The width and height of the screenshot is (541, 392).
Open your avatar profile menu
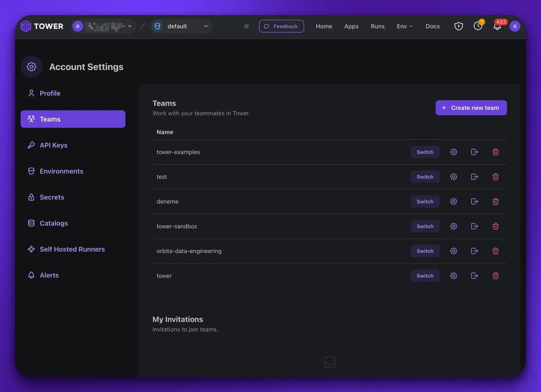pyautogui.click(x=515, y=26)
